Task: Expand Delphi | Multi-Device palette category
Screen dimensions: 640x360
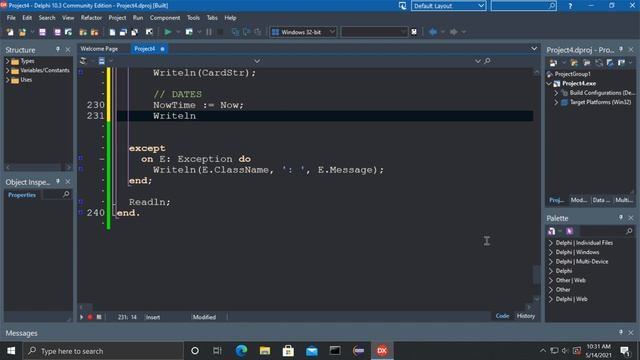Action: click(551, 262)
